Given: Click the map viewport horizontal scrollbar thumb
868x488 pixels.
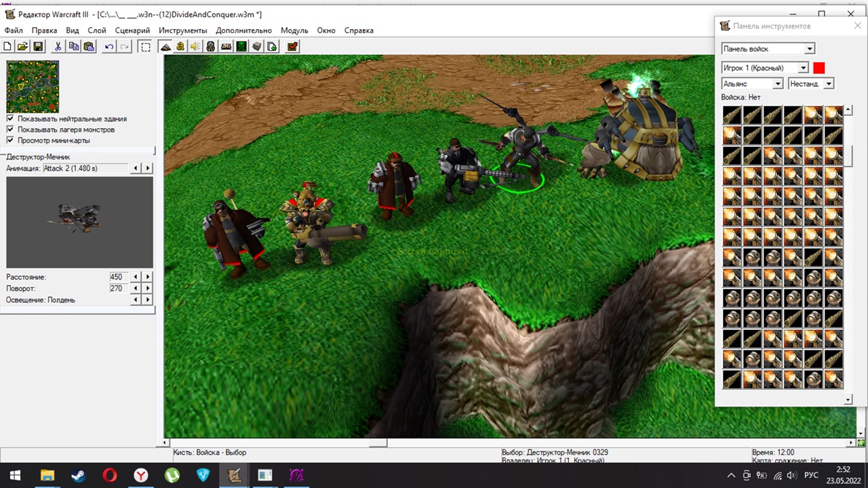Looking at the screenshot, I should [378, 443].
